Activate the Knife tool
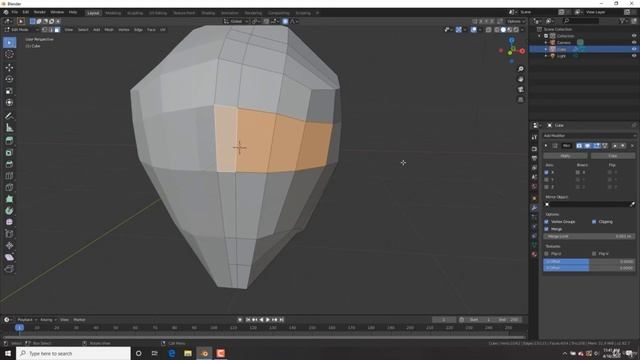Image resolution: width=640 pixels, height=360 pixels. [9, 187]
